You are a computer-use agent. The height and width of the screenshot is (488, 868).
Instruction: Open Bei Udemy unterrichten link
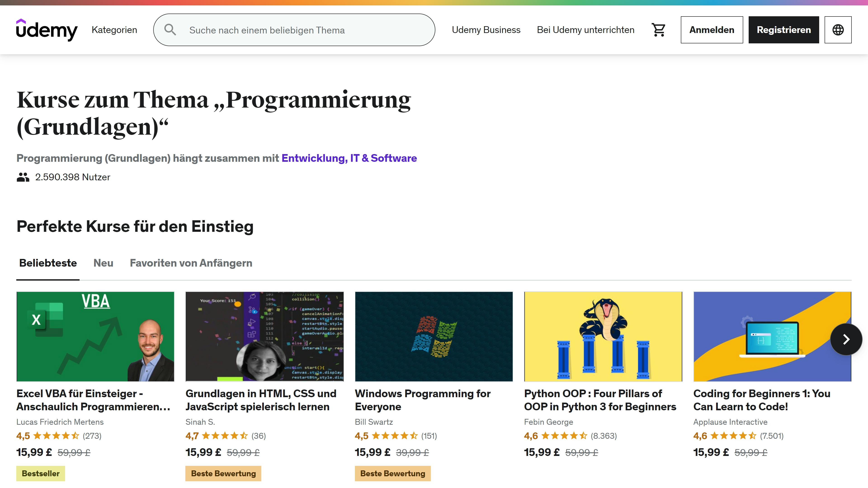click(586, 30)
